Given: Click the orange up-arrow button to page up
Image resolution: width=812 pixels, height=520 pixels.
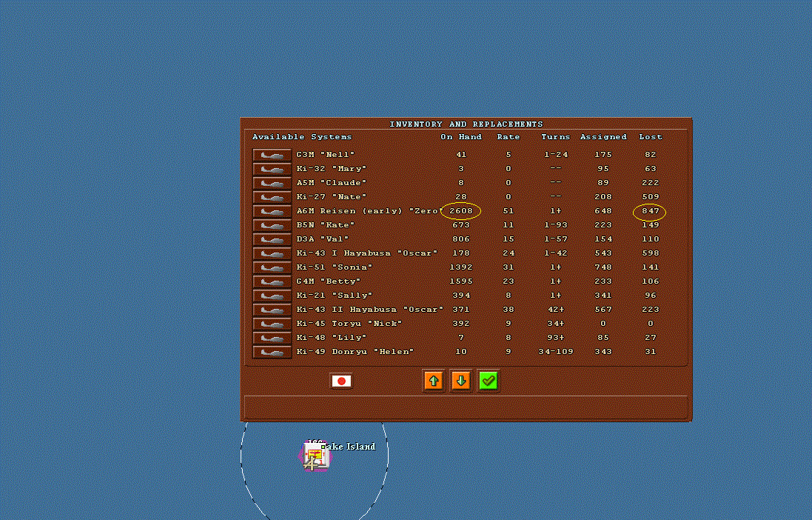Looking at the screenshot, I should coord(434,381).
